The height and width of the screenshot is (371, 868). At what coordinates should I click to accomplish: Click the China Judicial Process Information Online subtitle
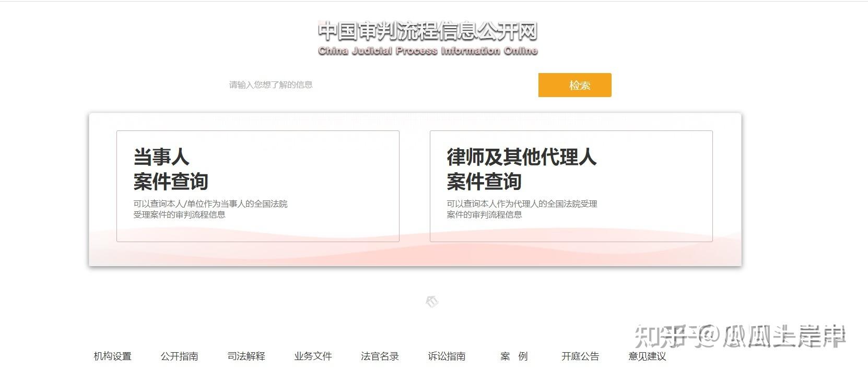tap(428, 51)
